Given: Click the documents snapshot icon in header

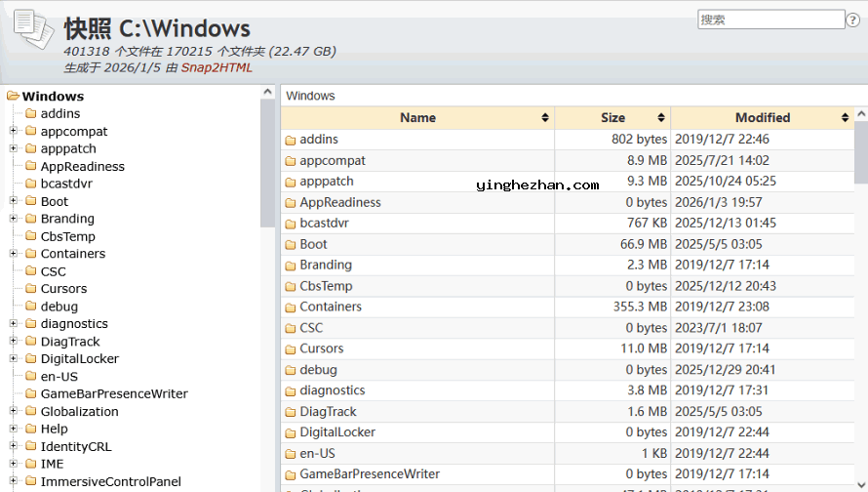Looking at the screenshot, I should 33,29.
